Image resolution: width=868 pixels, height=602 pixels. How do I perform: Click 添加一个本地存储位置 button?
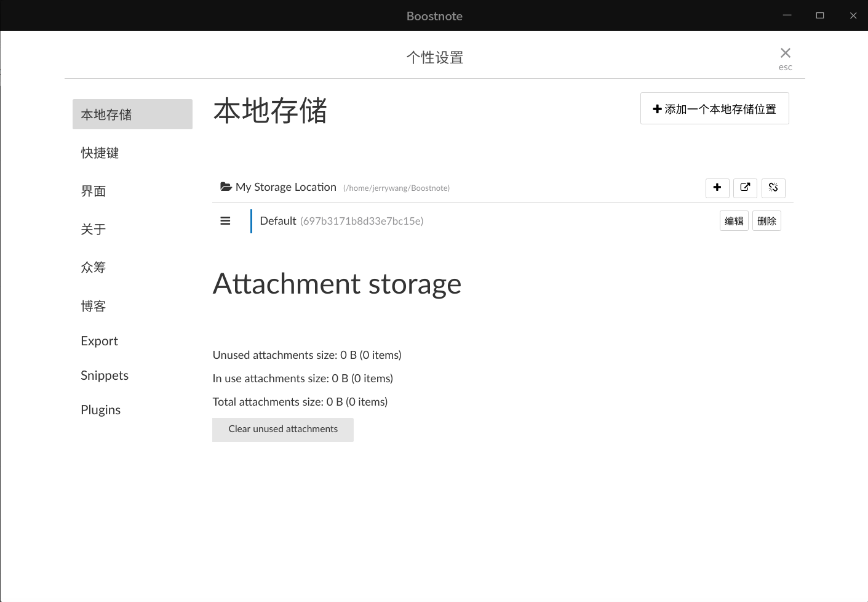pos(714,109)
